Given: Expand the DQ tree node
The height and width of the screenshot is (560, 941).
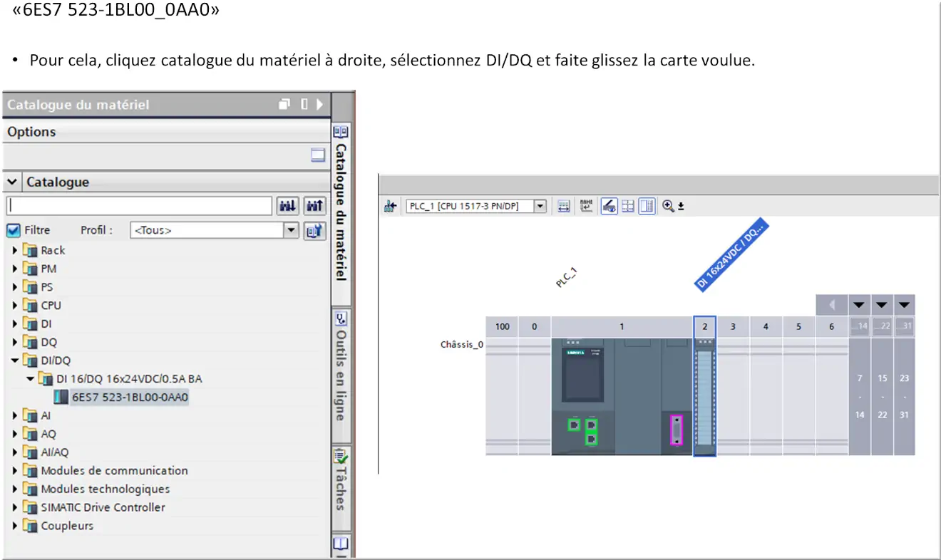Looking at the screenshot, I should (15, 342).
